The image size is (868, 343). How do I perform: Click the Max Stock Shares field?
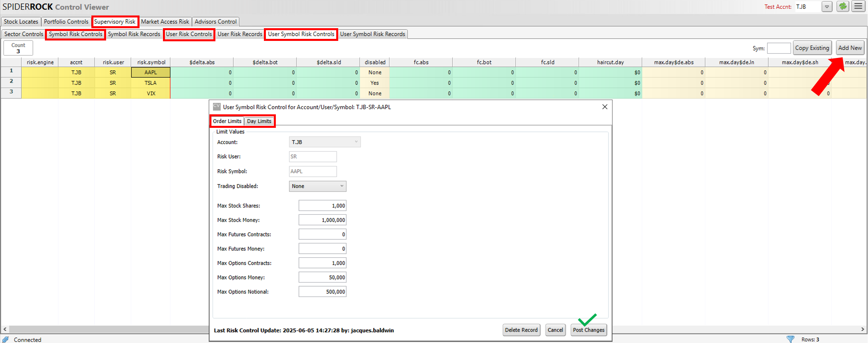pyautogui.click(x=322, y=206)
